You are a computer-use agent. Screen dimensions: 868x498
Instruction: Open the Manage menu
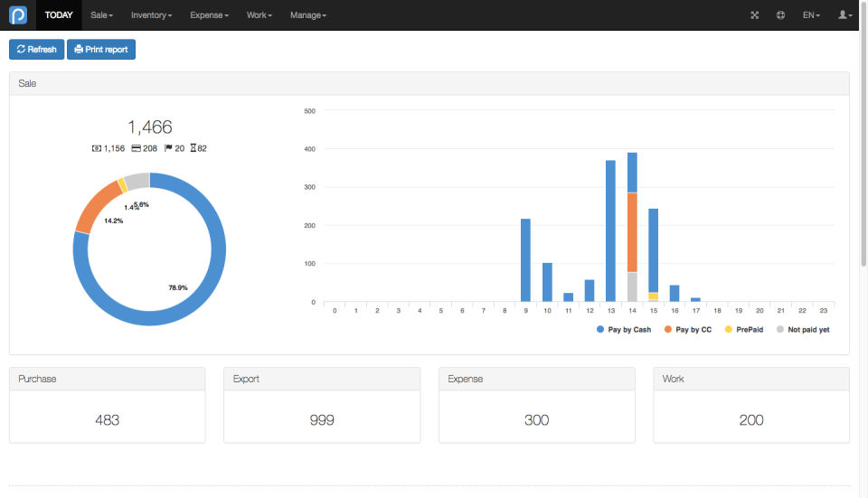(308, 15)
